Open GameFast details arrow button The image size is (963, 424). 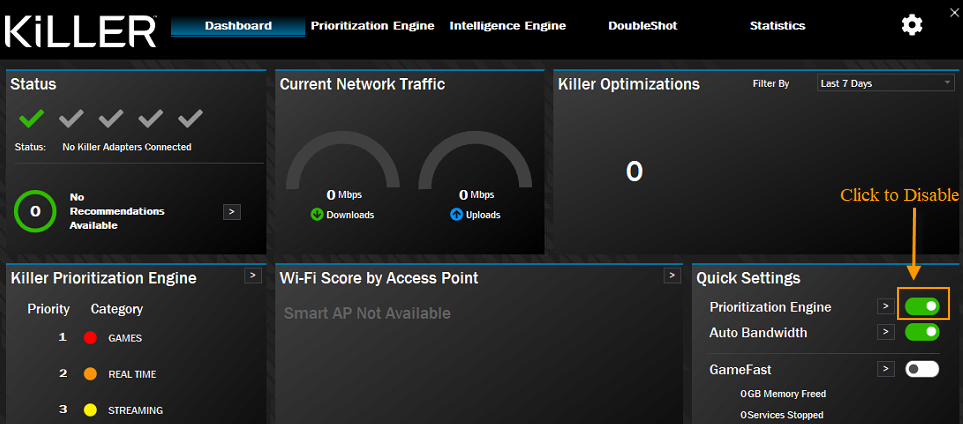885,369
